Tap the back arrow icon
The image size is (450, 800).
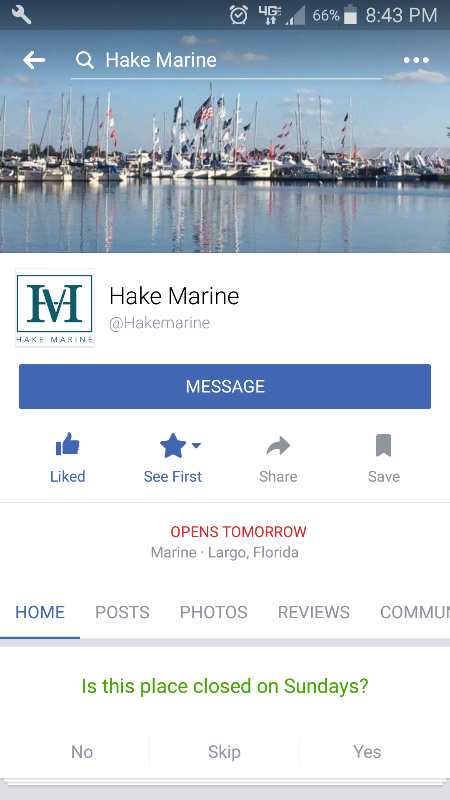point(34,60)
